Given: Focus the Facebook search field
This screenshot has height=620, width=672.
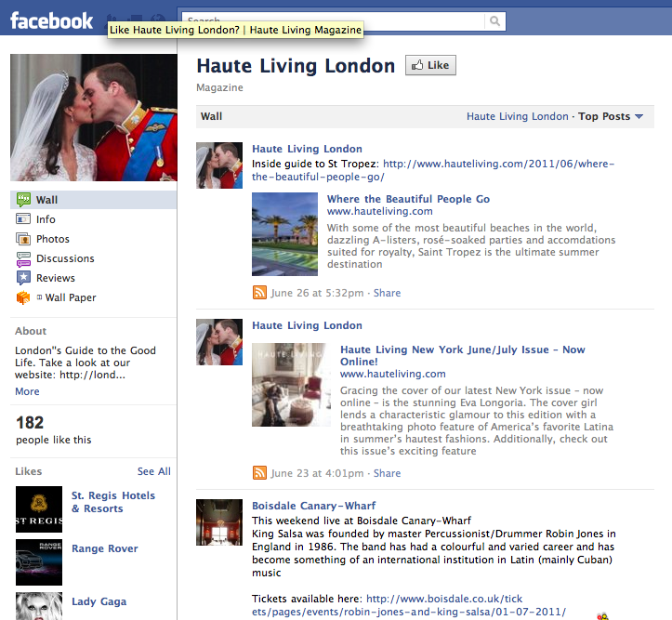Looking at the screenshot, I should point(335,20).
